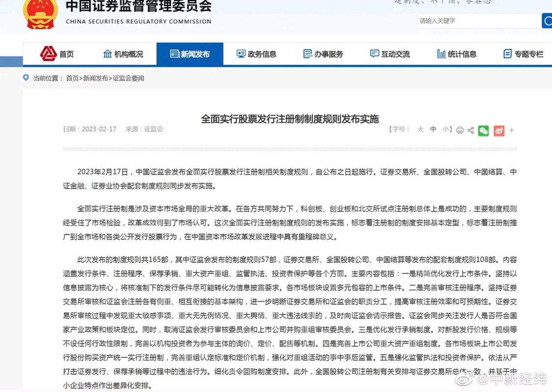Click 首页 in the breadcrumb trail
This screenshot has width=552, height=392.
(73, 78)
